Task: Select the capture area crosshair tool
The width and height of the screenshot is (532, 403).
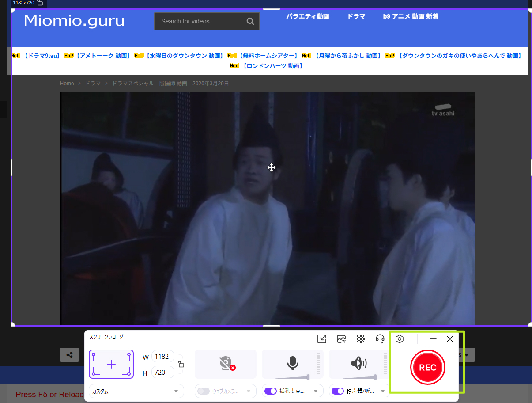Action: (x=111, y=364)
